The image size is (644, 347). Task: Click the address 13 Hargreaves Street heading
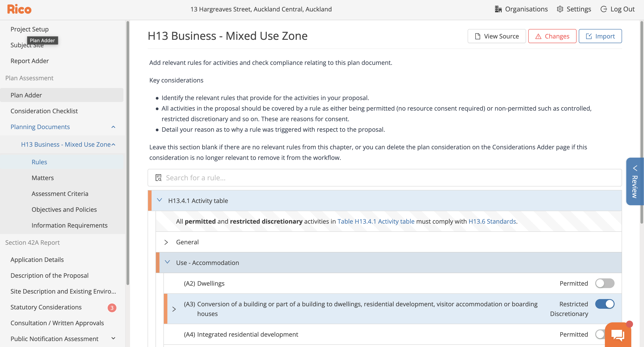[261, 9]
